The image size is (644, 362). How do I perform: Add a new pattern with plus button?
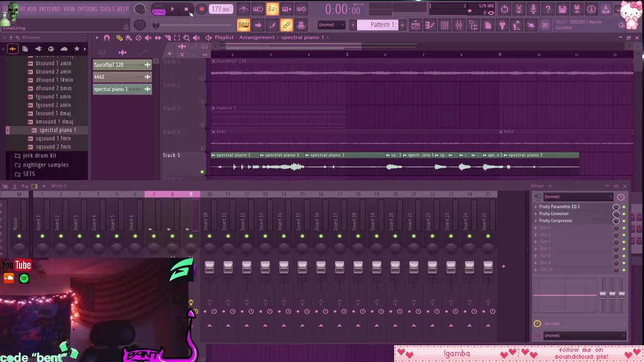click(403, 25)
